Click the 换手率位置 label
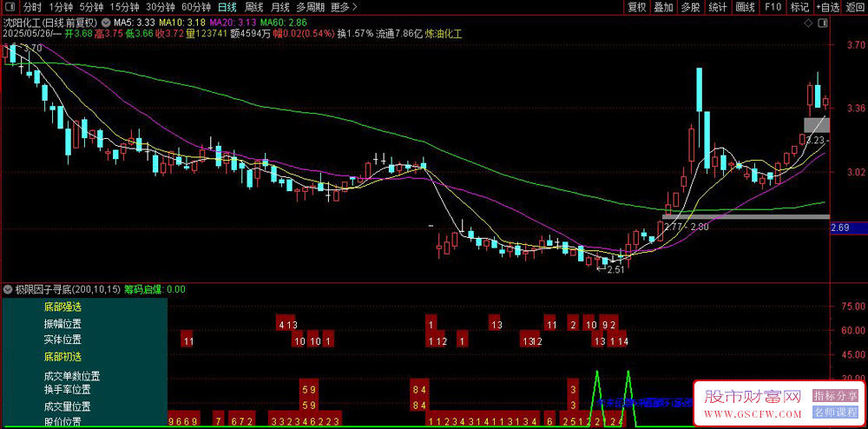The height and width of the screenshot is (429, 868). tap(67, 390)
